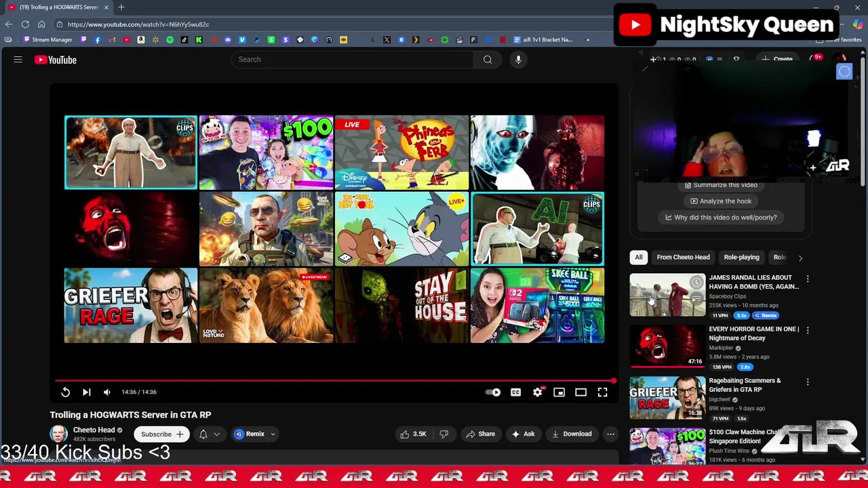Image resolution: width=868 pixels, height=488 pixels.
Task: Click Why did this video do well/poorly
Action: tap(720, 218)
